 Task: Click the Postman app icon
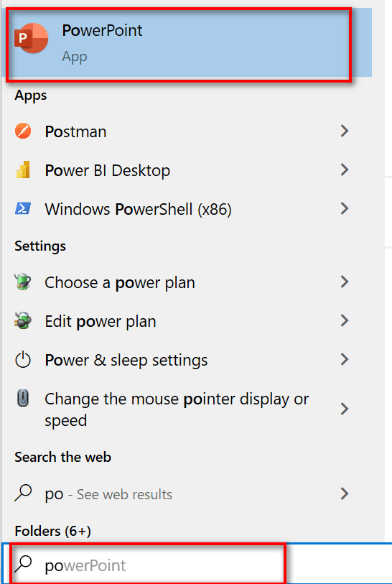click(x=23, y=131)
